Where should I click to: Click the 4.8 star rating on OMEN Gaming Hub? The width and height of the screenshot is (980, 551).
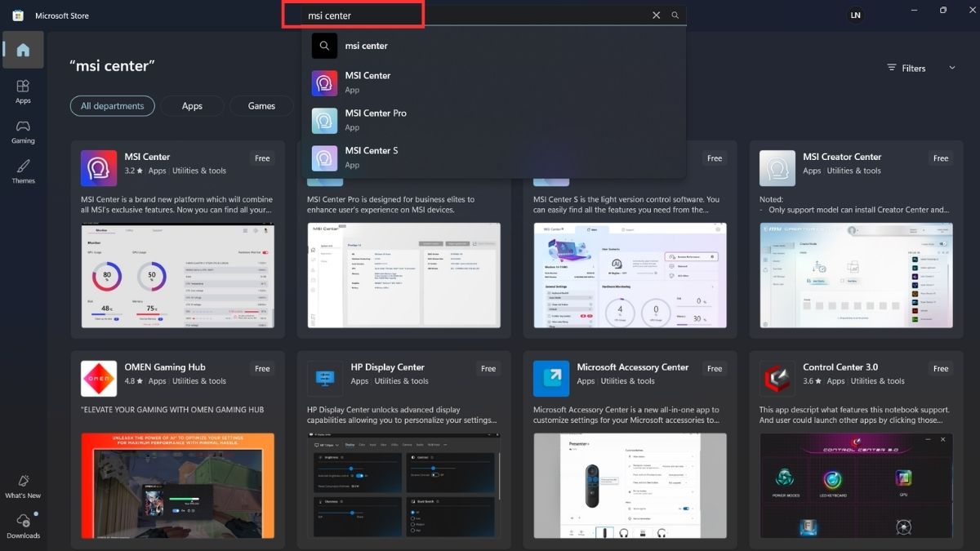[x=134, y=381]
